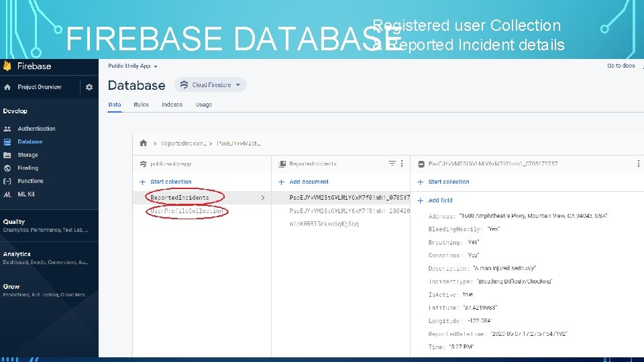The width and height of the screenshot is (644, 362).
Task: Click the Hosting globe icon
Action: click(x=7, y=168)
